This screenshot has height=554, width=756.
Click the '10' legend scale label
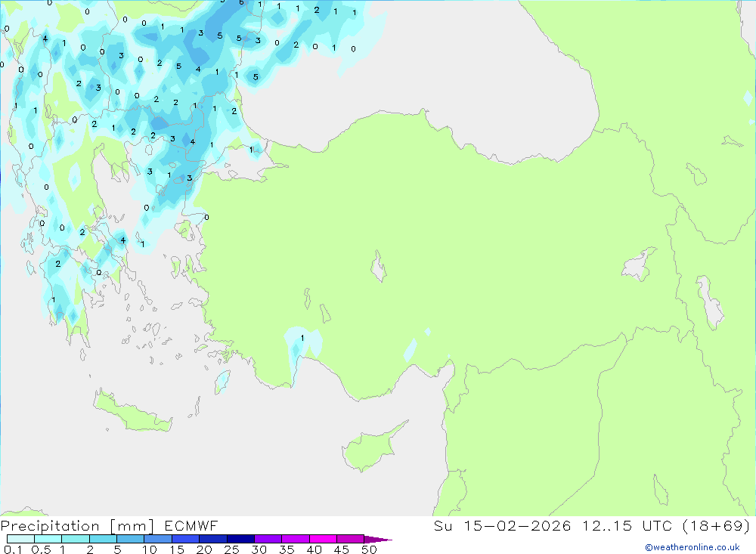click(150, 549)
